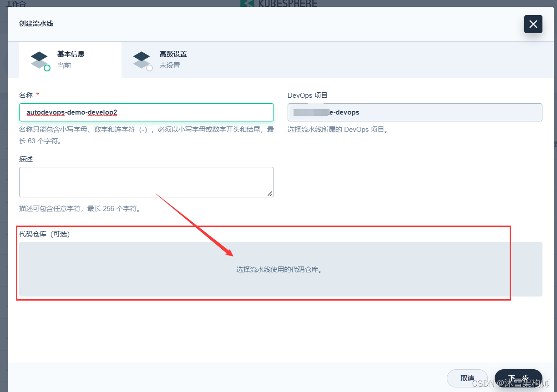Click the description textarea resize handle
This screenshot has width=557, height=392.
(270, 193)
